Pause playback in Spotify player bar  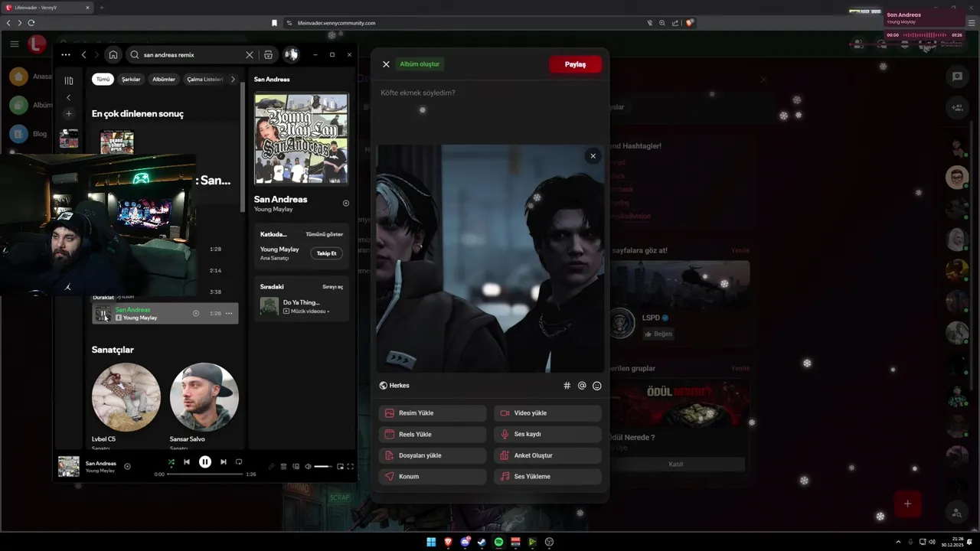point(205,462)
